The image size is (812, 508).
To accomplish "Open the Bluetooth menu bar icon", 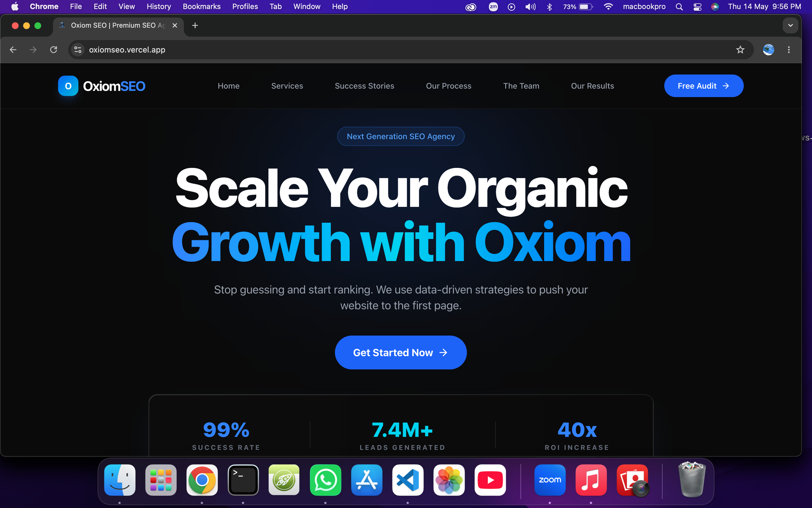I will [550, 7].
